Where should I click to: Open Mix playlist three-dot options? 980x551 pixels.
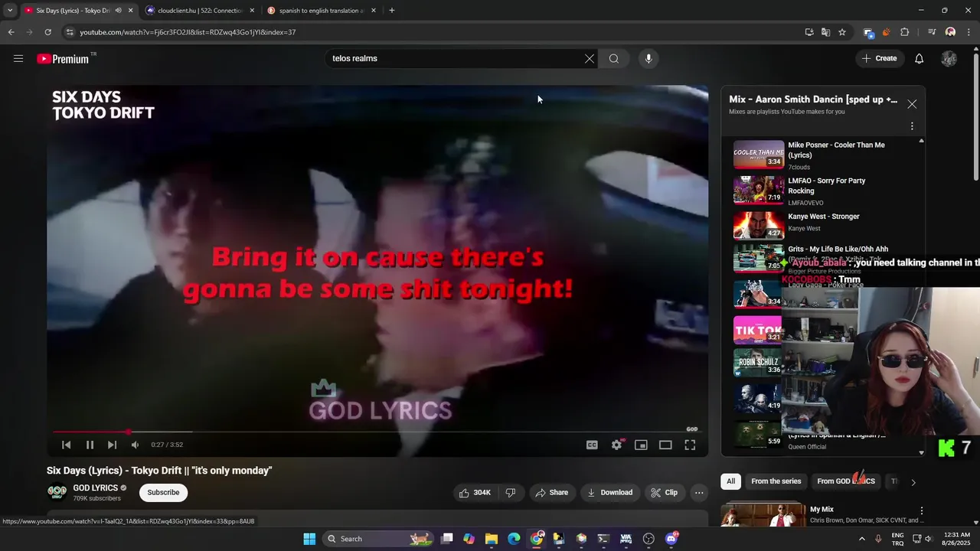pyautogui.click(x=912, y=126)
